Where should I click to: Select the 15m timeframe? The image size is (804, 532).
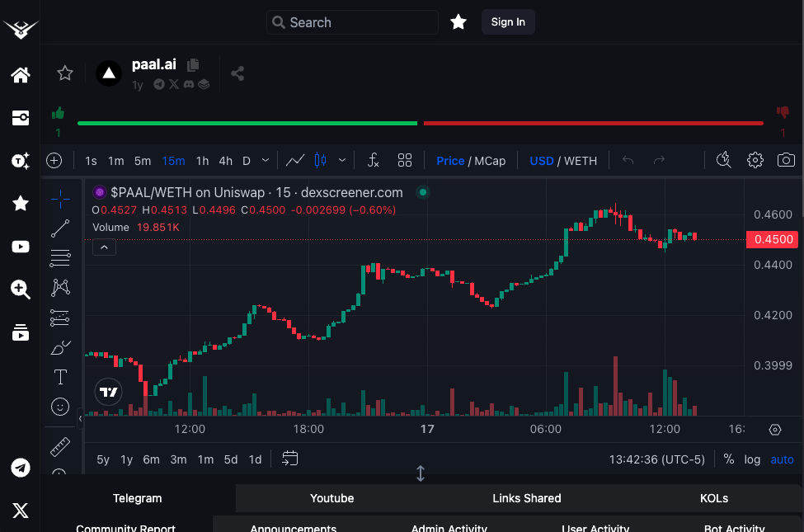(x=173, y=161)
